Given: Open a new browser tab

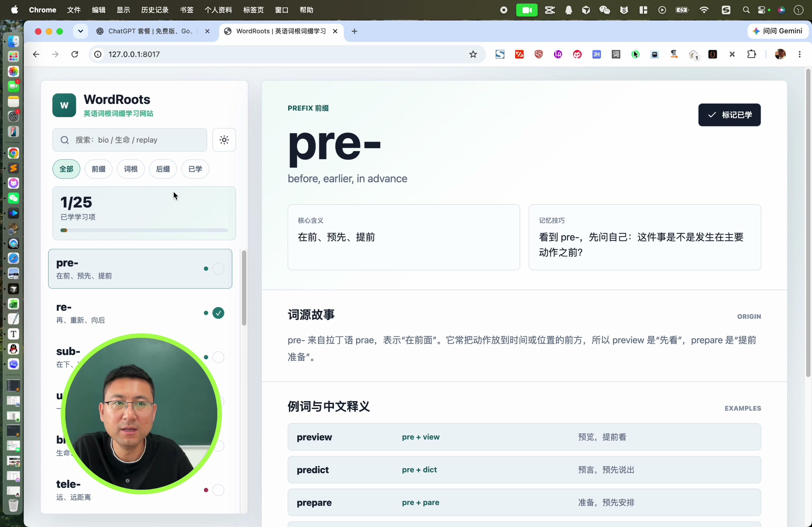Looking at the screenshot, I should click(354, 31).
